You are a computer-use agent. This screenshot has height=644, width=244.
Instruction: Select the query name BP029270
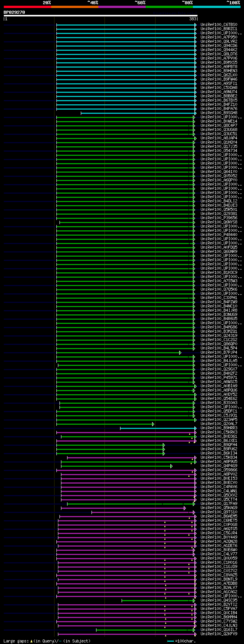point(14,12)
